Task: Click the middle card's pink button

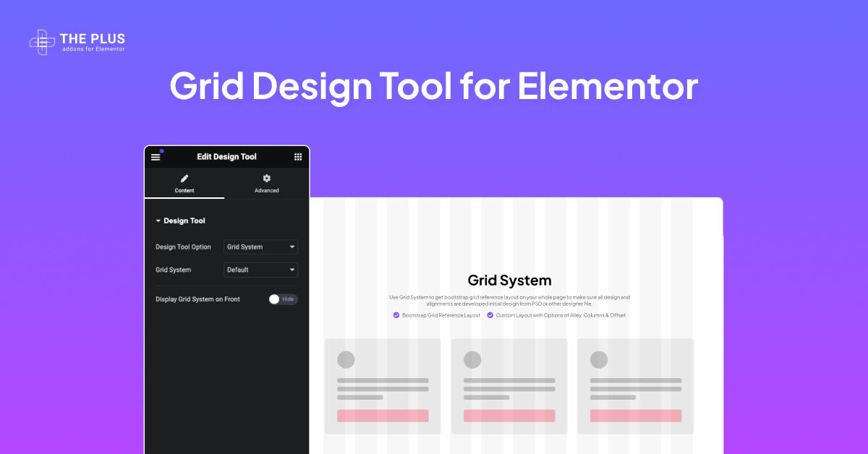Action: click(509, 416)
